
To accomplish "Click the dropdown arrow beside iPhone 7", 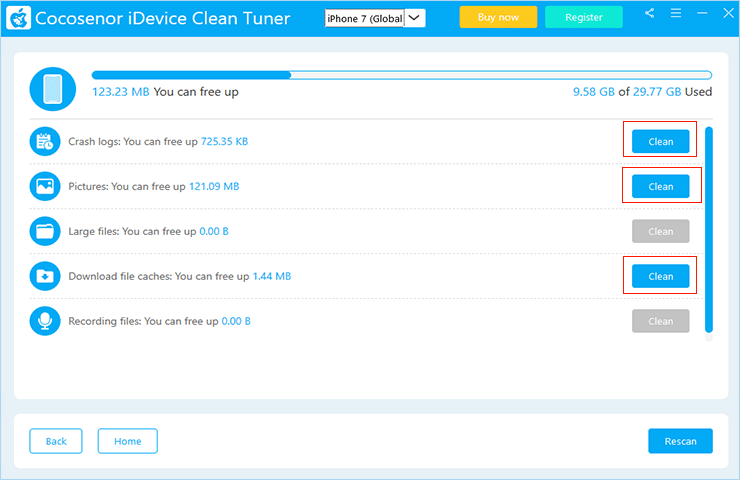I will 414,18.
